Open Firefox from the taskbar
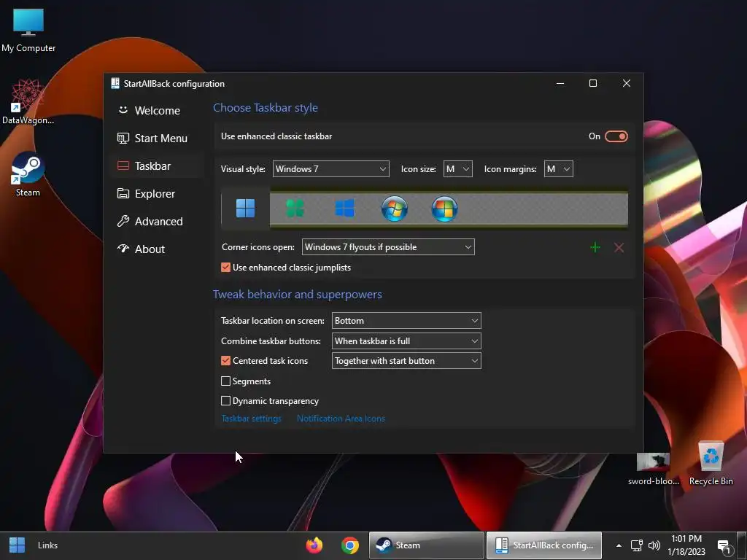 (x=314, y=545)
